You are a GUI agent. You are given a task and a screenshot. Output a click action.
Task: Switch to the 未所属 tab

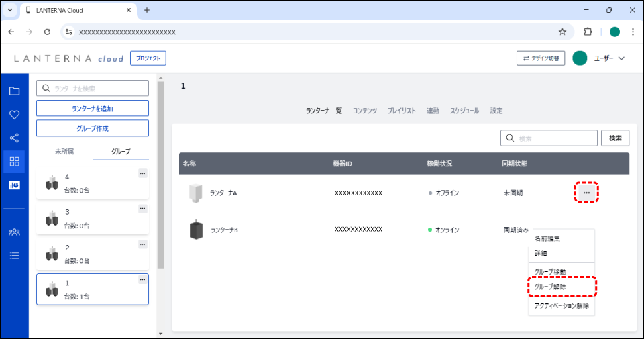click(x=64, y=152)
